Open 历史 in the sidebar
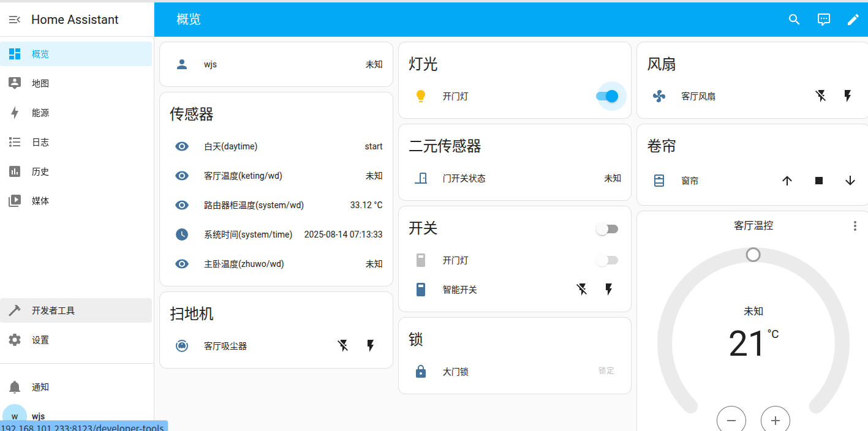 [x=76, y=171]
